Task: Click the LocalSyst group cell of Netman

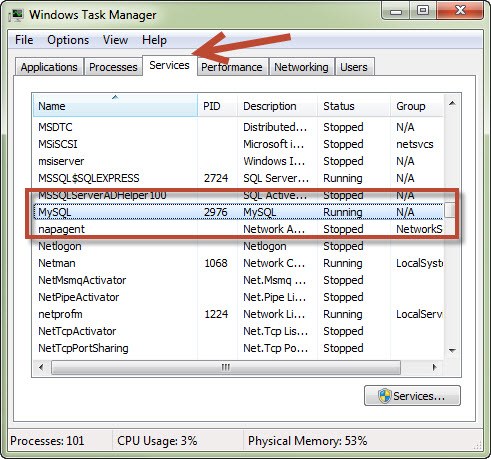Action: click(419, 263)
